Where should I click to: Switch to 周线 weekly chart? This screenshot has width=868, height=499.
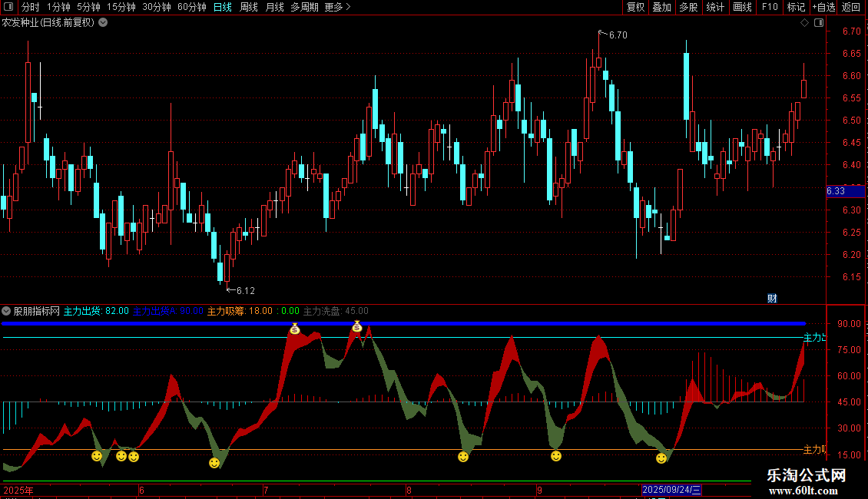tap(249, 7)
